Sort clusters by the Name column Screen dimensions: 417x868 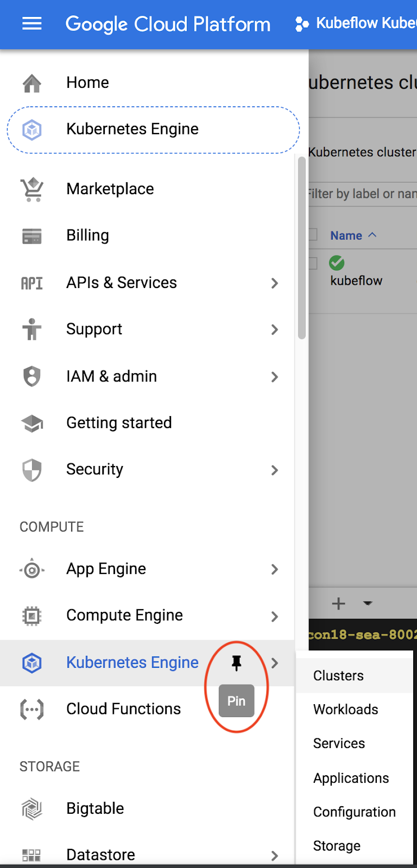point(346,235)
